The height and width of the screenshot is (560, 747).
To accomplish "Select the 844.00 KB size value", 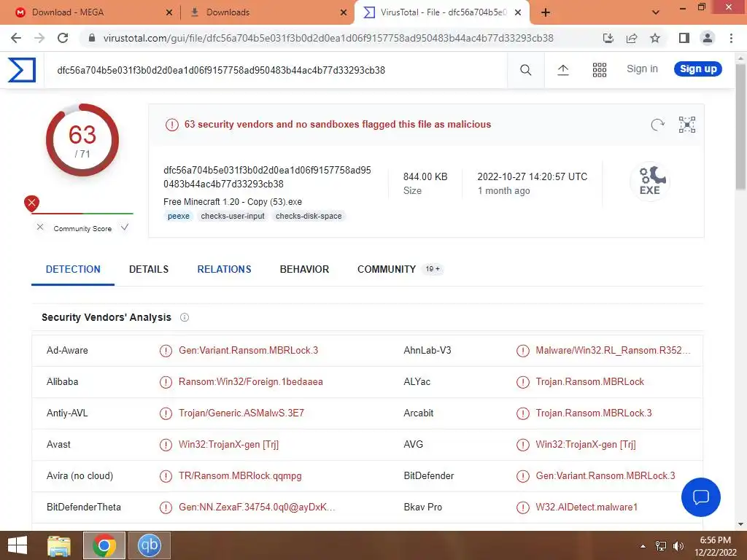I will coord(425,176).
